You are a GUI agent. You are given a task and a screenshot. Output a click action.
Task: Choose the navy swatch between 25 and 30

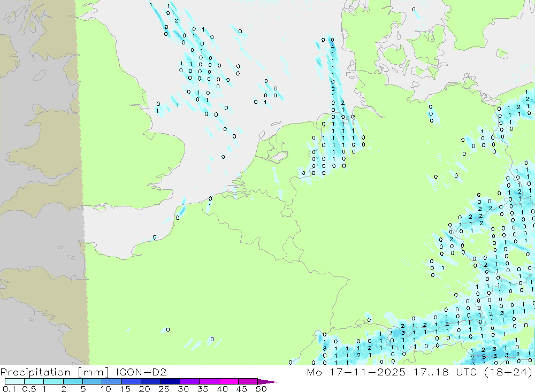click(x=170, y=381)
